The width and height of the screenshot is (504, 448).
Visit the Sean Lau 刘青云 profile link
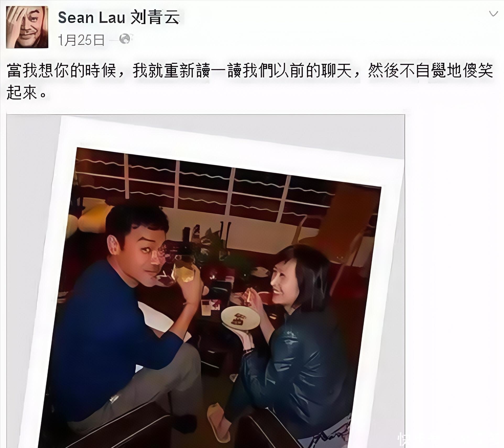coord(119,18)
